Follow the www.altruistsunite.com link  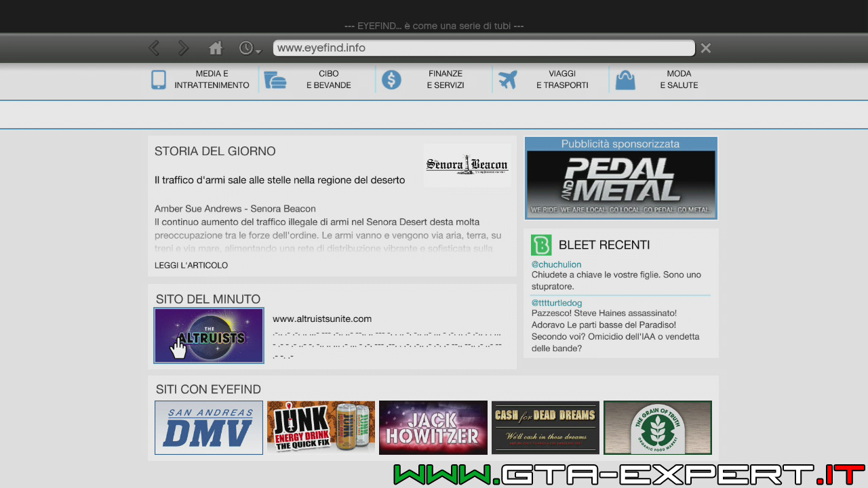[322, 319]
